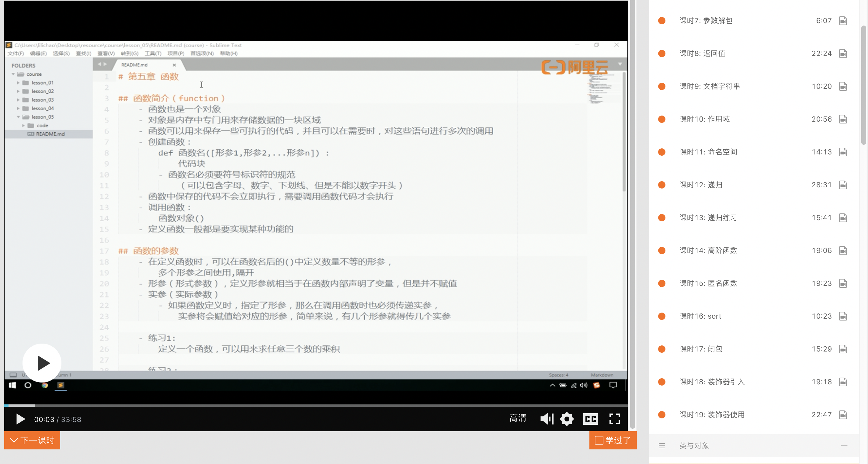Image resolution: width=868 pixels, height=464 pixels.
Task: Select lesson 课时19: 装饰器使用
Action: point(712,415)
